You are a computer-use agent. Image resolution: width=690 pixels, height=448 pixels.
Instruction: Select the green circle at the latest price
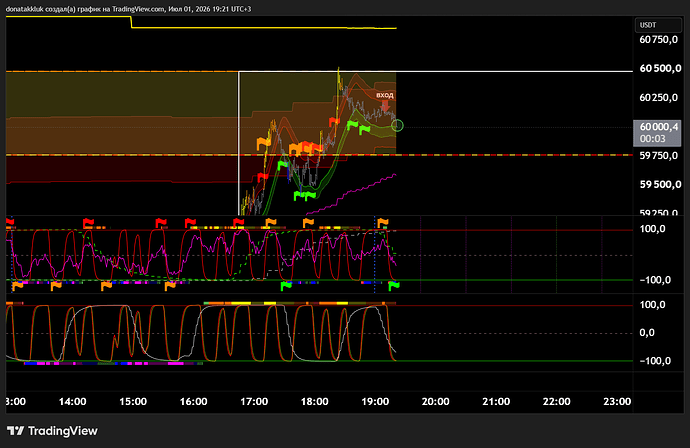click(397, 125)
